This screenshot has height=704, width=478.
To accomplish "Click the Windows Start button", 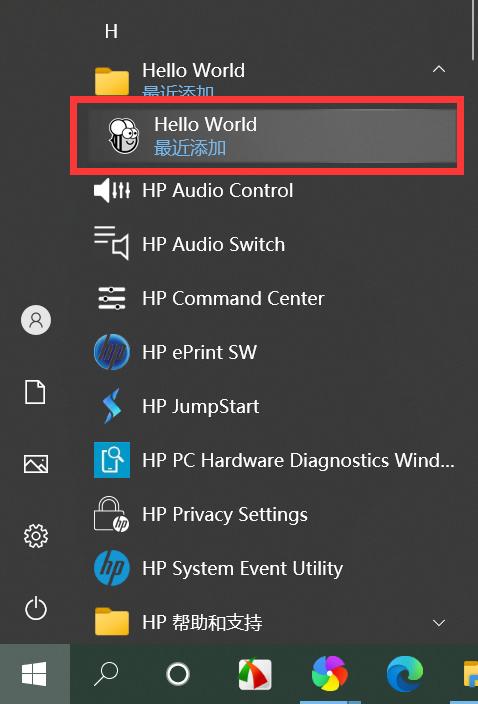I will pyautogui.click(x=35, y=673).
